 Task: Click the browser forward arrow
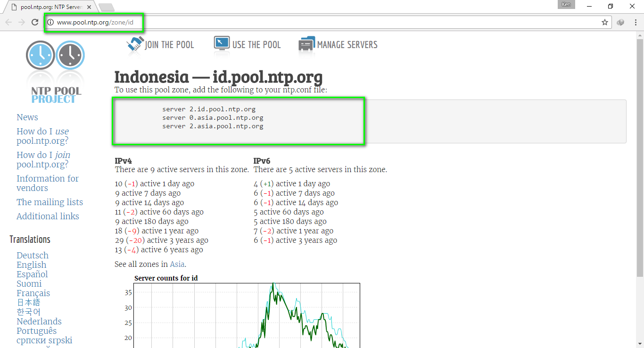point(22,22)
